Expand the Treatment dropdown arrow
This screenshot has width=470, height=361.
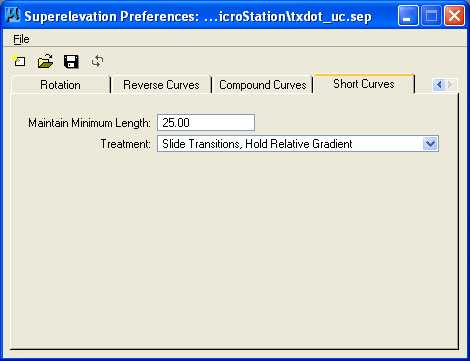(430, 144)
